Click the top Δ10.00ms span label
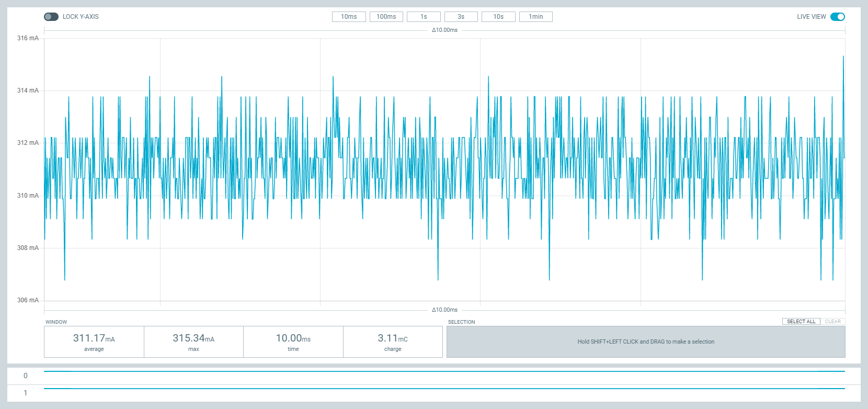This screenshot has height=409, width=868. pos(444,30)
